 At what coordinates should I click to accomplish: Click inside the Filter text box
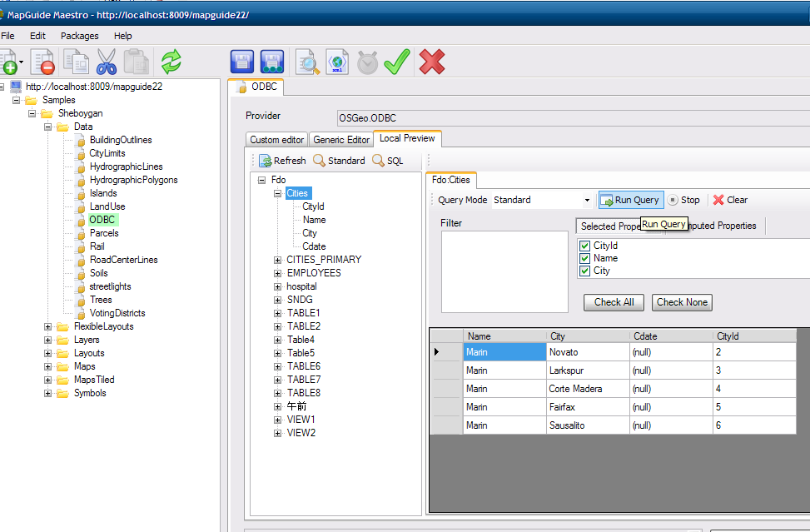click(x=504, y=271)
